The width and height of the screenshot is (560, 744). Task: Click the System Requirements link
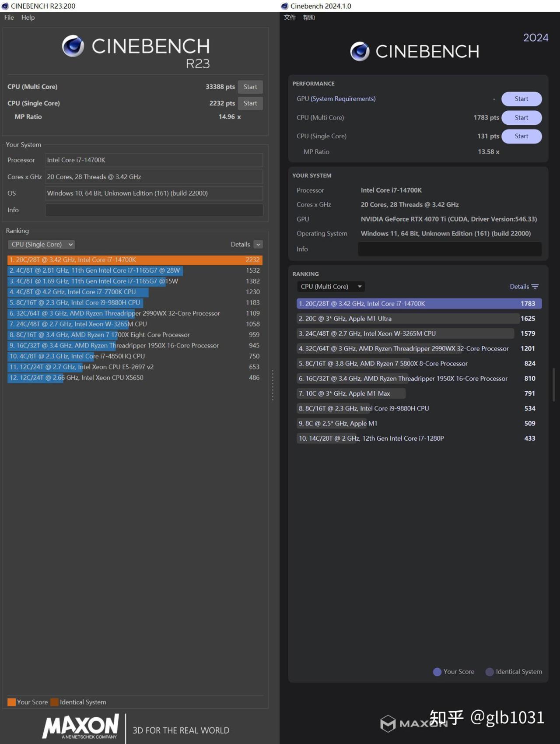(343, 99)
